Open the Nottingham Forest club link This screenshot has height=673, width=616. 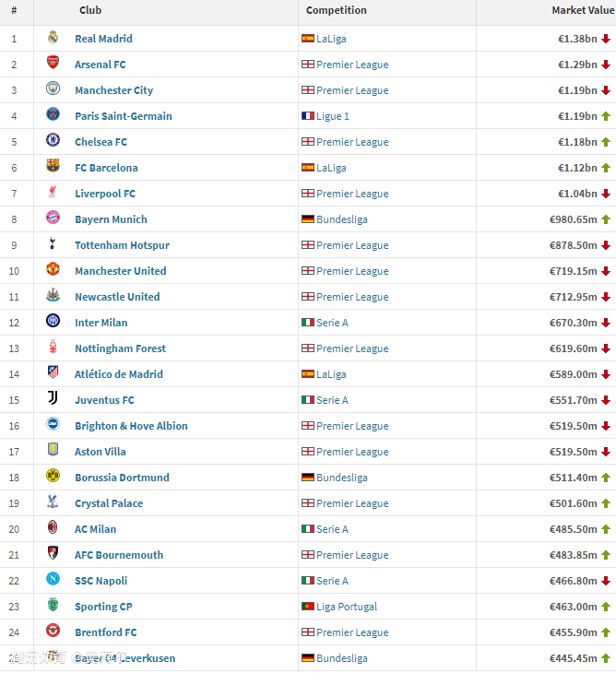[x=120, y=348]
